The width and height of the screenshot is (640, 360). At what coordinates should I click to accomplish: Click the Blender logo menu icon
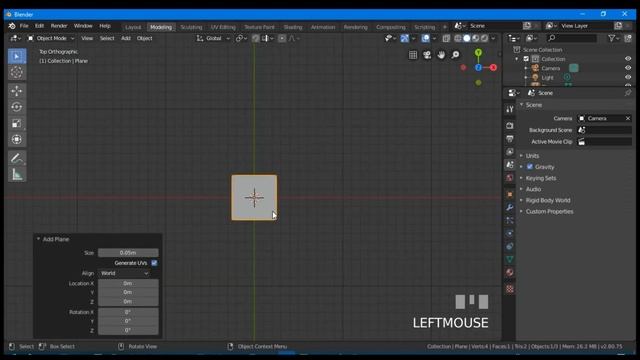pyautogui.click(x=12, y=26)
